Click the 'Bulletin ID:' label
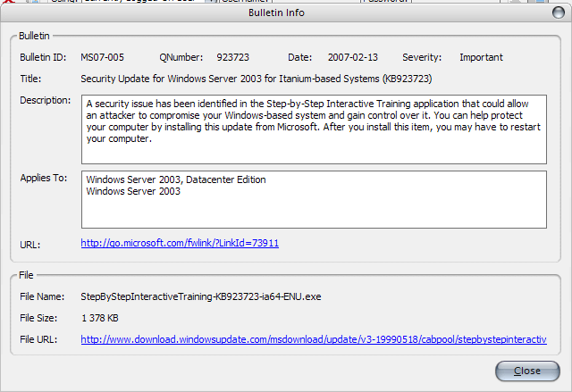This screenshot has height=392, width=572. pyautogui.click(x=43, y=57)
